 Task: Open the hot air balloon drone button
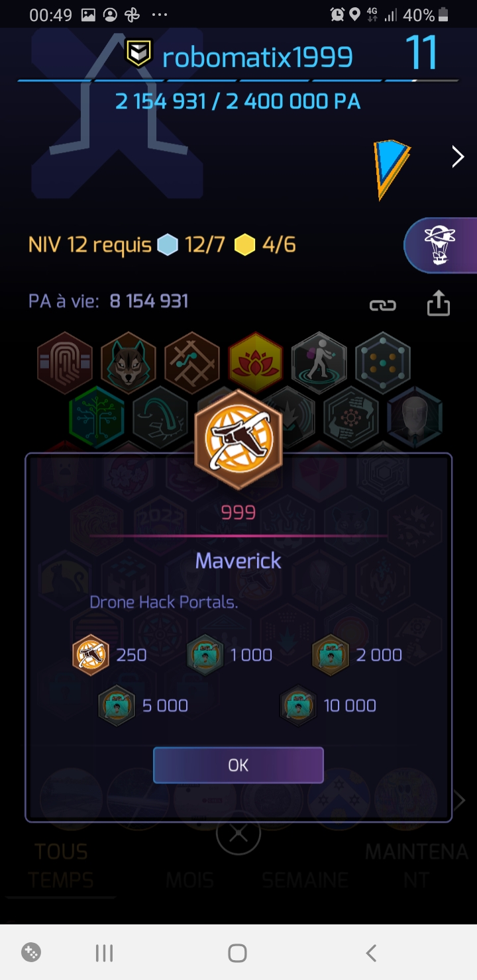coord(440,245)
